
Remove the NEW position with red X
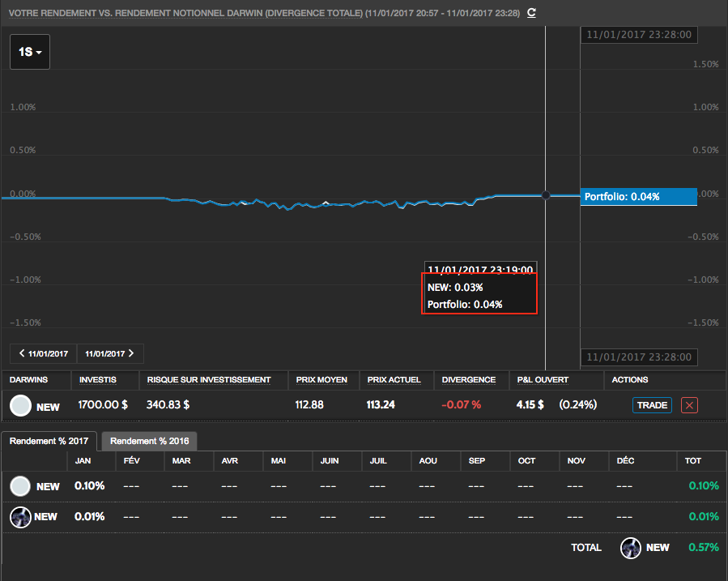(689, 405)
